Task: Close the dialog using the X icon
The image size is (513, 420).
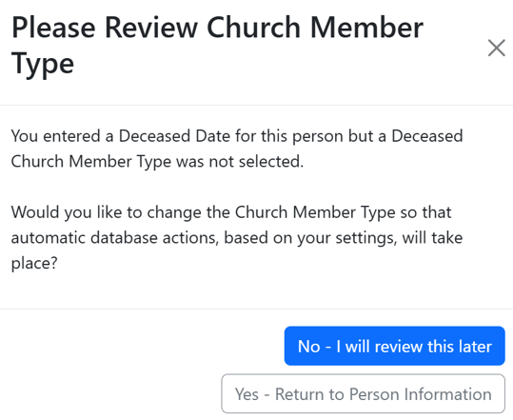Action: point(496,48)
